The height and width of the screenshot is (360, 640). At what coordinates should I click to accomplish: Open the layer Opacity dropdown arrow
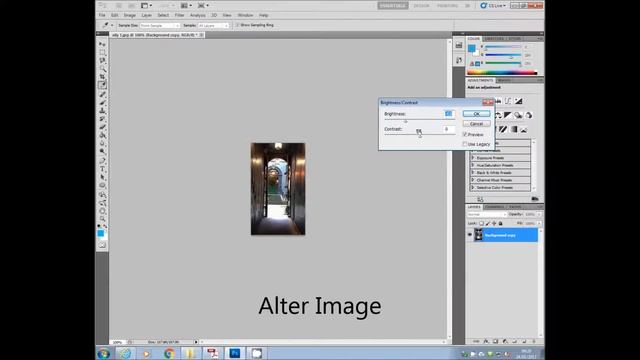pyautogui.click(x=539, y=214)
